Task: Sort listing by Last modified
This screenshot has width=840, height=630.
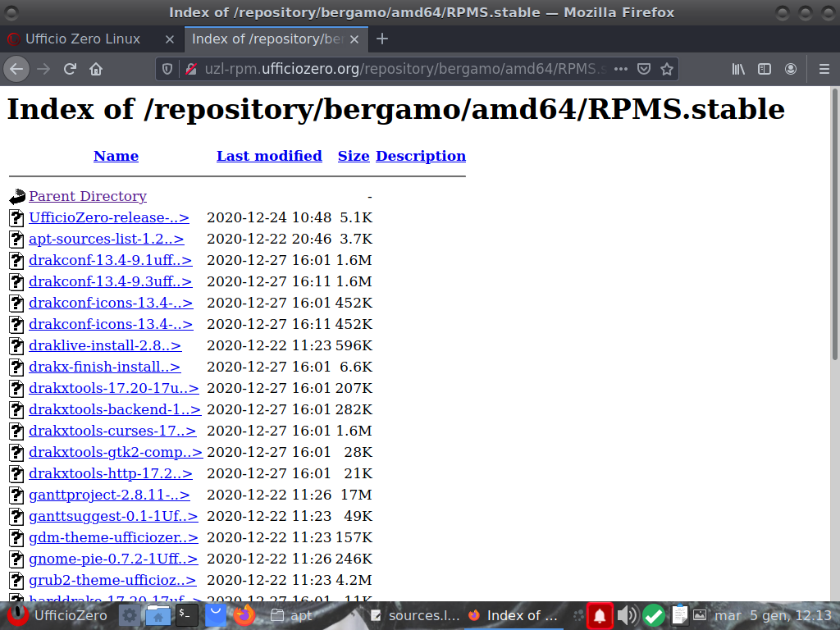Action: coord(269,156)
